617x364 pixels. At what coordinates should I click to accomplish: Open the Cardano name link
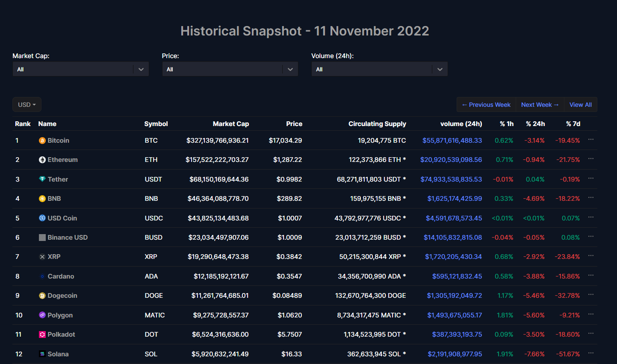pyautogui.click(x=61, y=276)
